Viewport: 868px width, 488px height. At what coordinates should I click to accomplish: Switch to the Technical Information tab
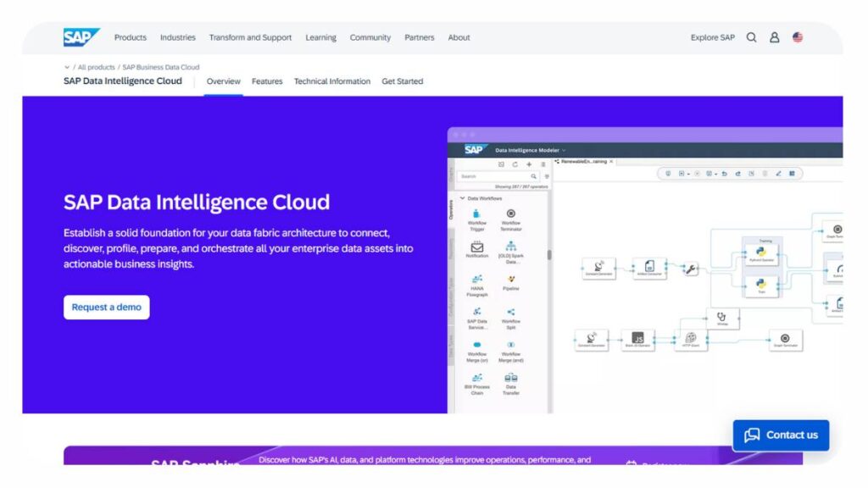(x=332, y=81)
